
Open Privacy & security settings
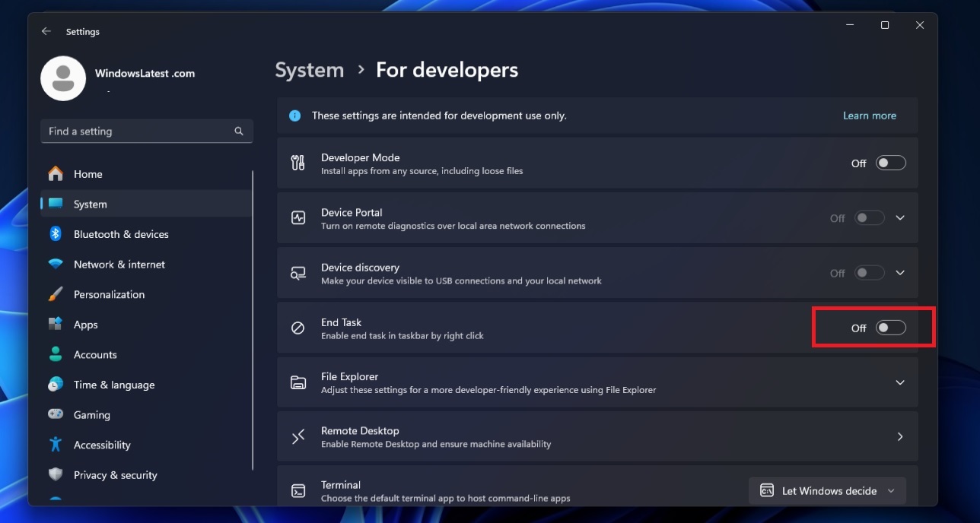(116, 474)
